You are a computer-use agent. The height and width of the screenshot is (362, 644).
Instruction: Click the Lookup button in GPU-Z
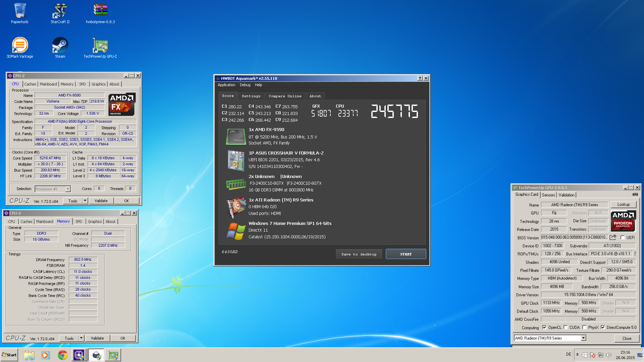[624, 204]
